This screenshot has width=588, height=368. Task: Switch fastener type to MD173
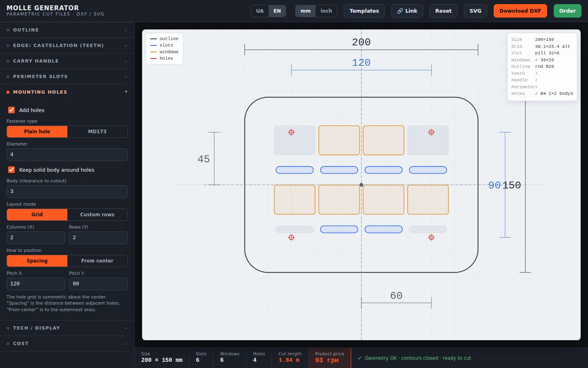97,132
